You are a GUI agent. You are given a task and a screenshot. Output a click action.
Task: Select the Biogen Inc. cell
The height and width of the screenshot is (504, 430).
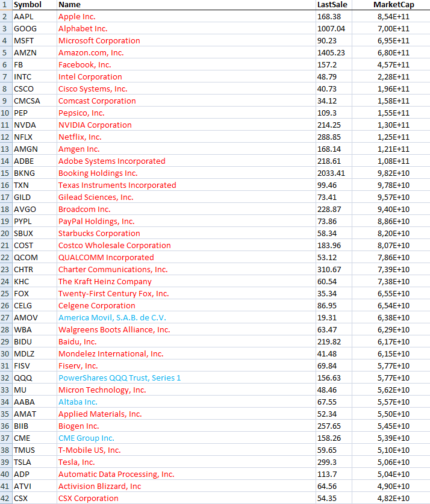click(x=187, y=426)
